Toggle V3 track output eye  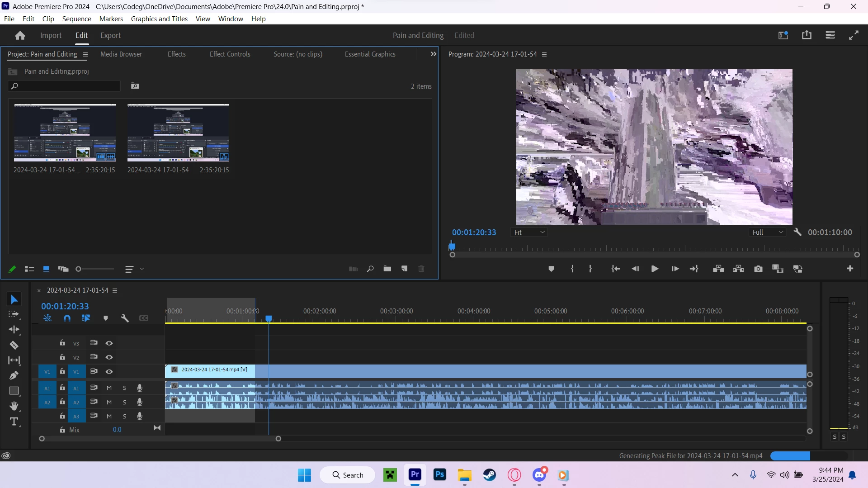(109, 343)
